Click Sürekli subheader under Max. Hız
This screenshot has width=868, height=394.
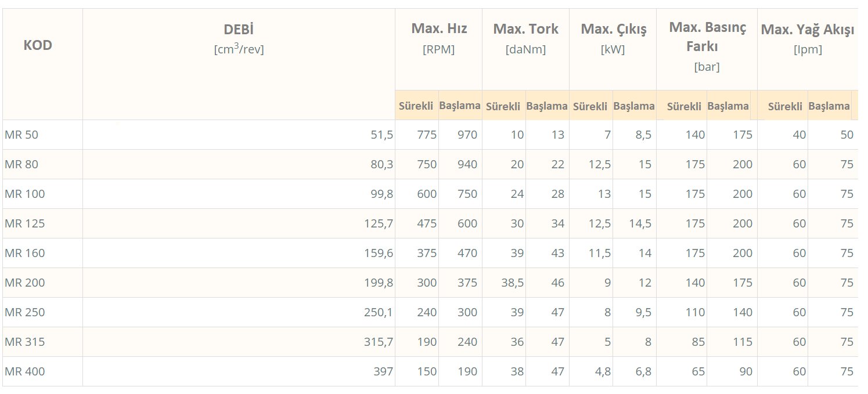(x=416, y=106)
